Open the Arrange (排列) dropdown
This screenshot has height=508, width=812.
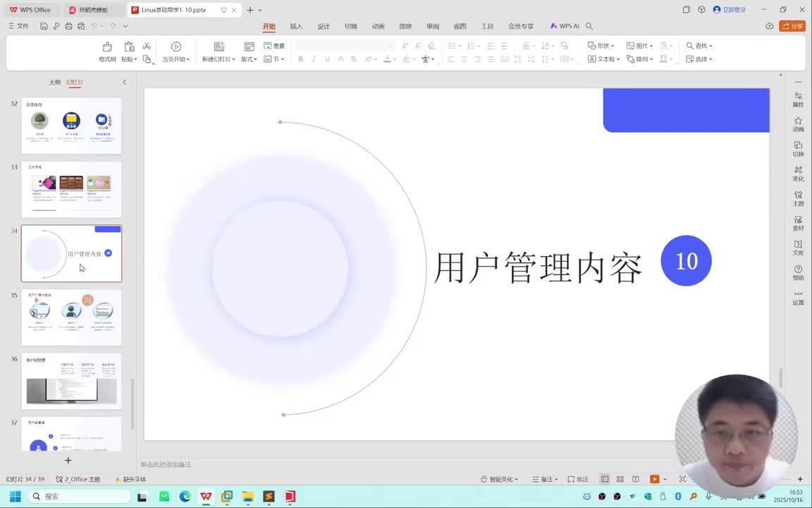639,59
